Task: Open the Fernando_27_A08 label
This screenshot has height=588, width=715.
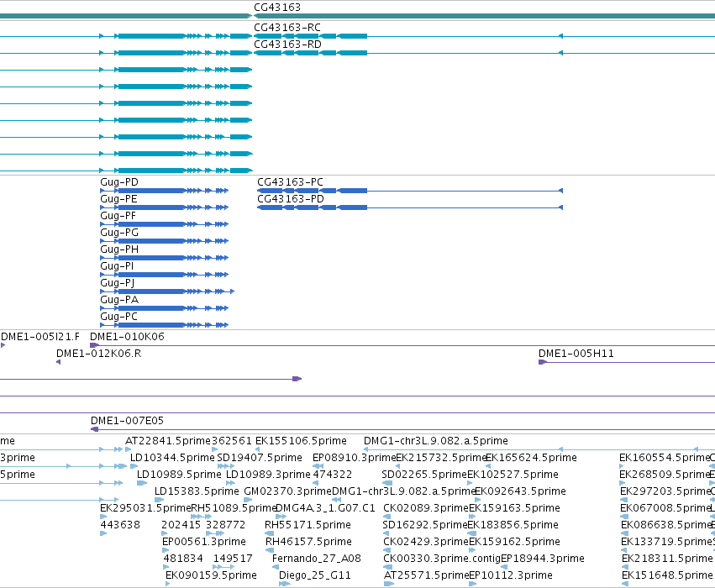Action: click(x=317, y=559)
